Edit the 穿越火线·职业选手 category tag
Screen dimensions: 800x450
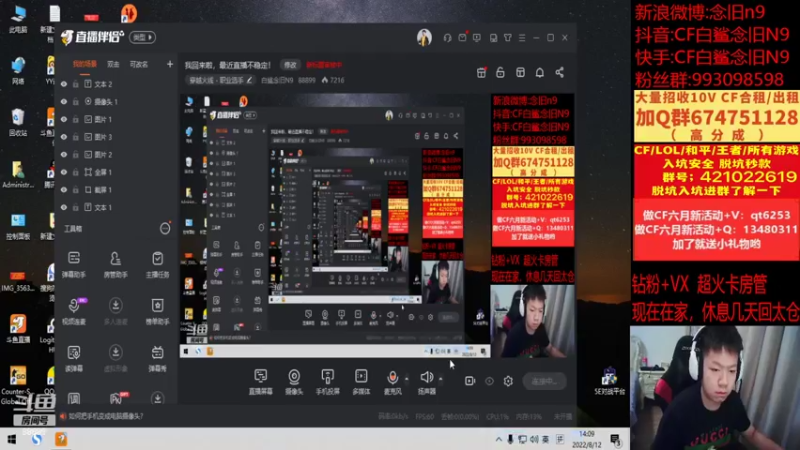[221, 80]
